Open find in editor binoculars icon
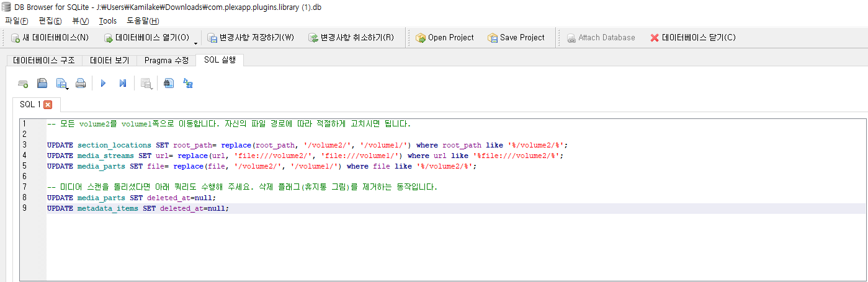This screenshot has height=282, width=868. click(169, 83)
